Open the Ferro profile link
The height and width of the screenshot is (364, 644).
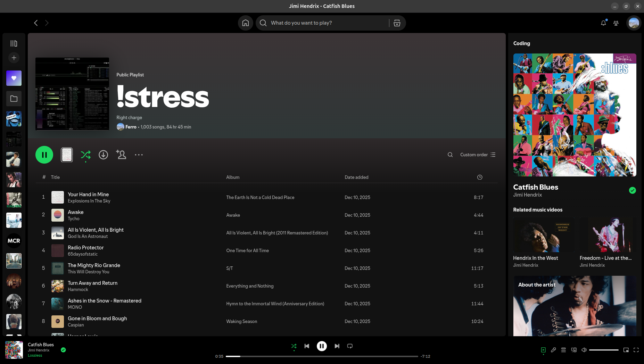tap(131, 127)
